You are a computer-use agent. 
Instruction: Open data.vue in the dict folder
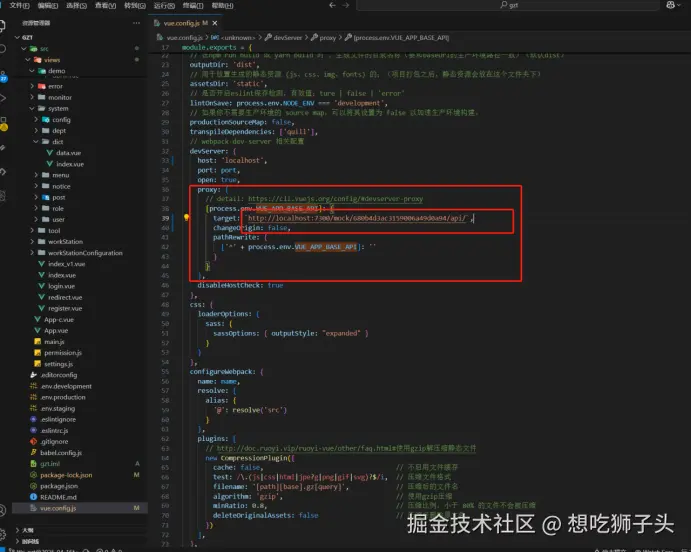(x=68, y=153)
